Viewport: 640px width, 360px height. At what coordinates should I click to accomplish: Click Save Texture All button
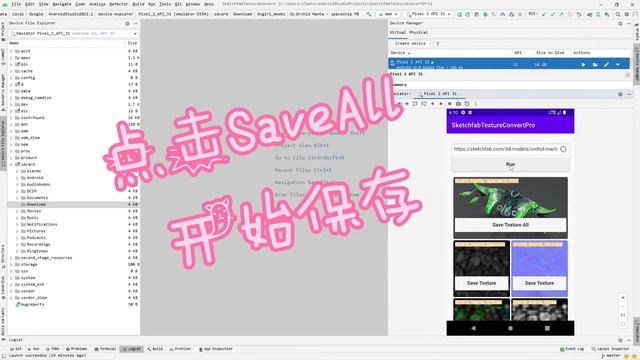point(510,225)
